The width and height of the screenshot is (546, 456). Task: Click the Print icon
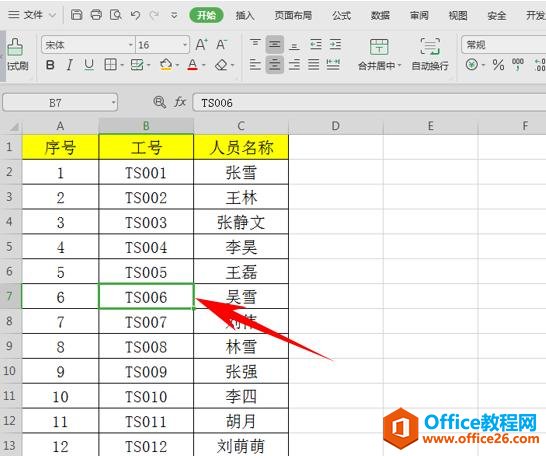(x=96, y=15)
